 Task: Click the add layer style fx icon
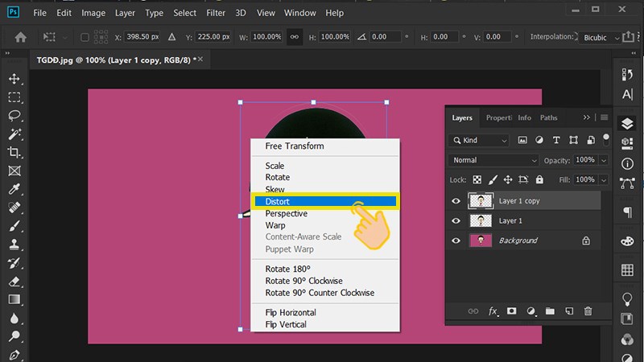[x=492, y=311]
